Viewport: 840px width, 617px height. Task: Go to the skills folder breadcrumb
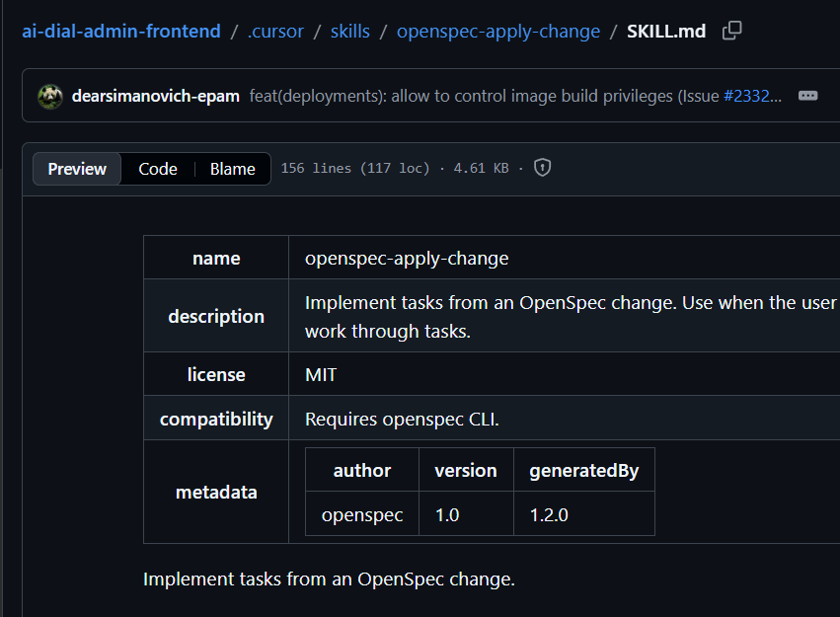pyautogui.click(x=350, y=32)
